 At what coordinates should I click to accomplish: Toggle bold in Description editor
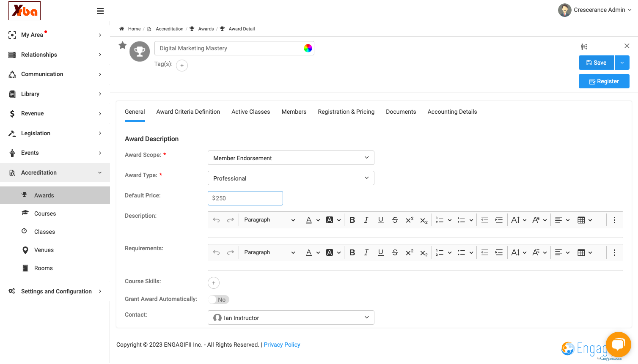[352, 220]
